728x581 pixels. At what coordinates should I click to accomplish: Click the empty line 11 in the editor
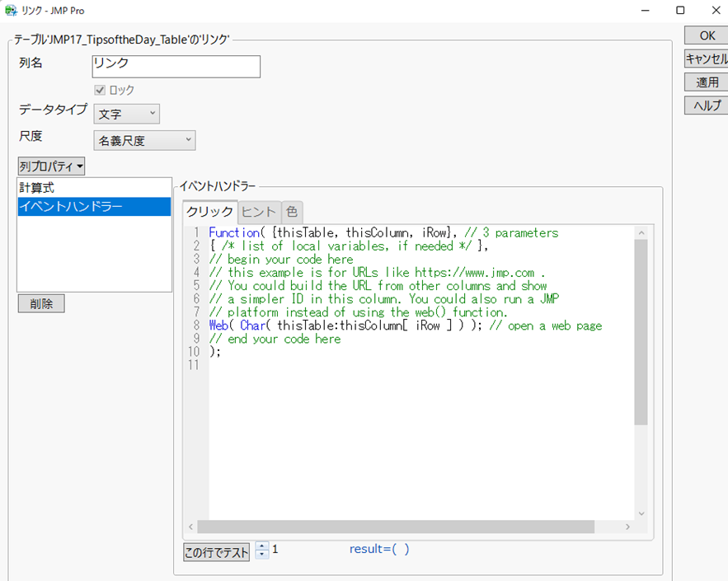coord(420,365)
